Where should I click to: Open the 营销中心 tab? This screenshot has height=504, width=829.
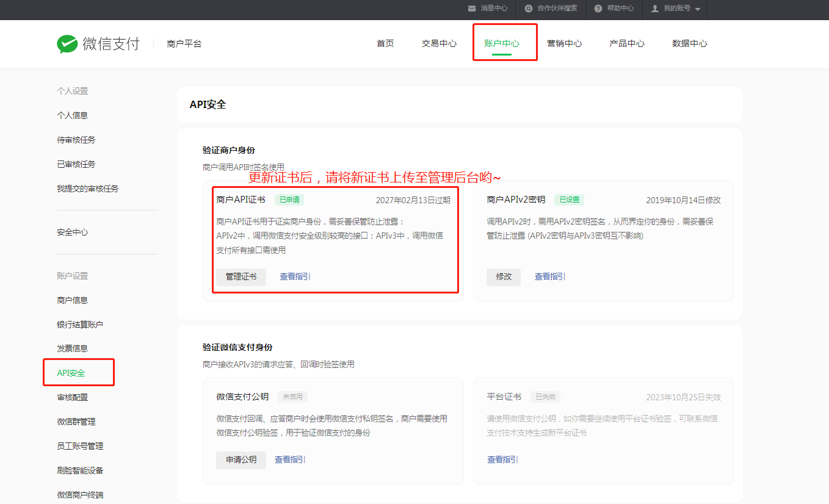pyautogui.click(x=564, y=43)
